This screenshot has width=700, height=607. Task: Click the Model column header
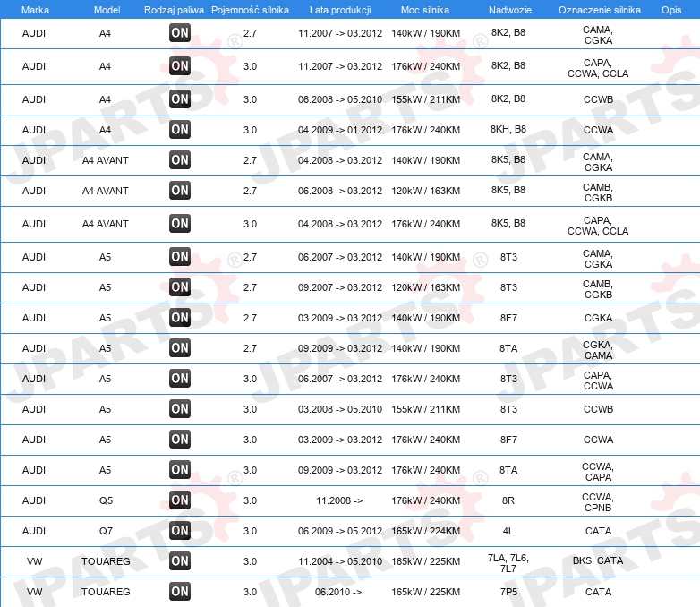pos(107,10)
